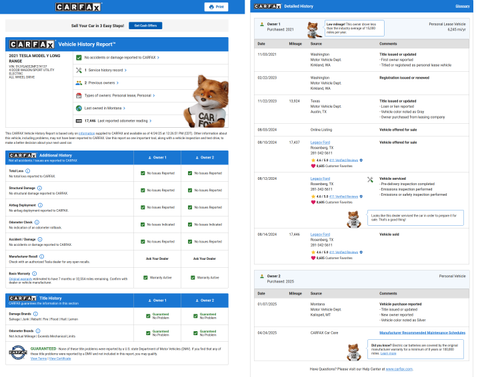Select Owner 1 column header in Additional History
This screenshot has width=490, height=378.
coord(157,158)
